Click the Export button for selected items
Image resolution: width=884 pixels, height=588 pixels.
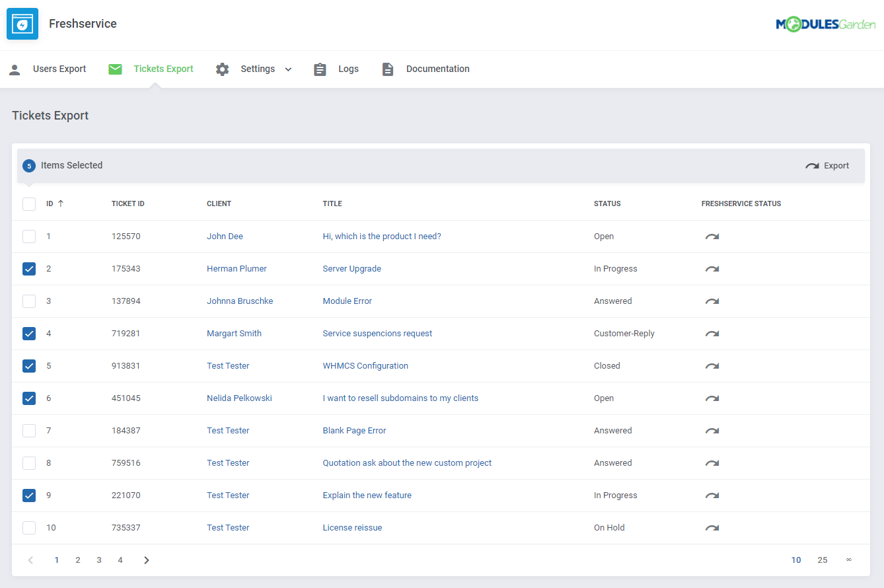click(x=827, y=166)
